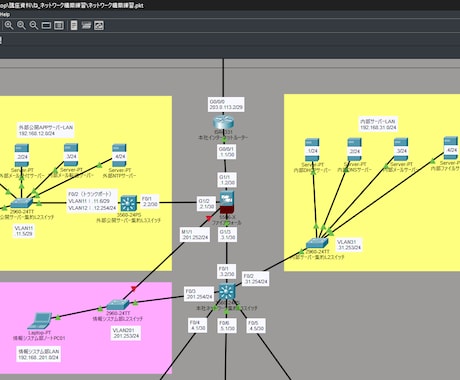Image resolution: width=460 pixels, height=380 pixels.
Task: Click the 内部サーバーLAN 192.168.31.0/24 label
Action: coord(378,124)
